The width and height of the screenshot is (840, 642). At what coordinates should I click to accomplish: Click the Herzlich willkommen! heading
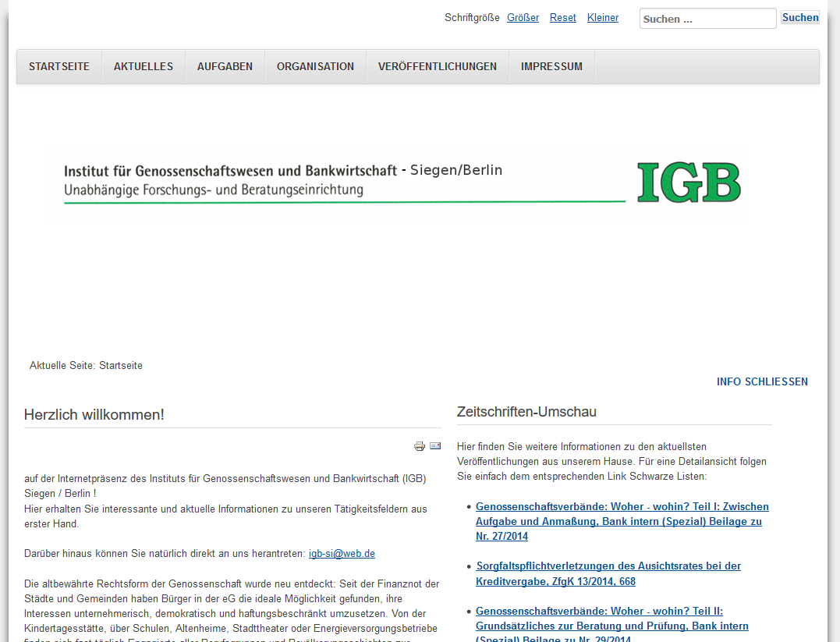[x=94, y=415]
